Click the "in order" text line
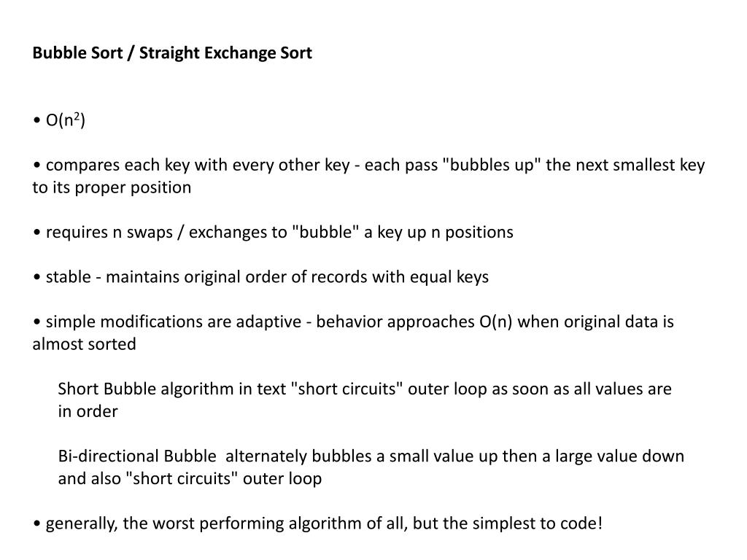This screenshot has width=747, height=560. (88, 411)
